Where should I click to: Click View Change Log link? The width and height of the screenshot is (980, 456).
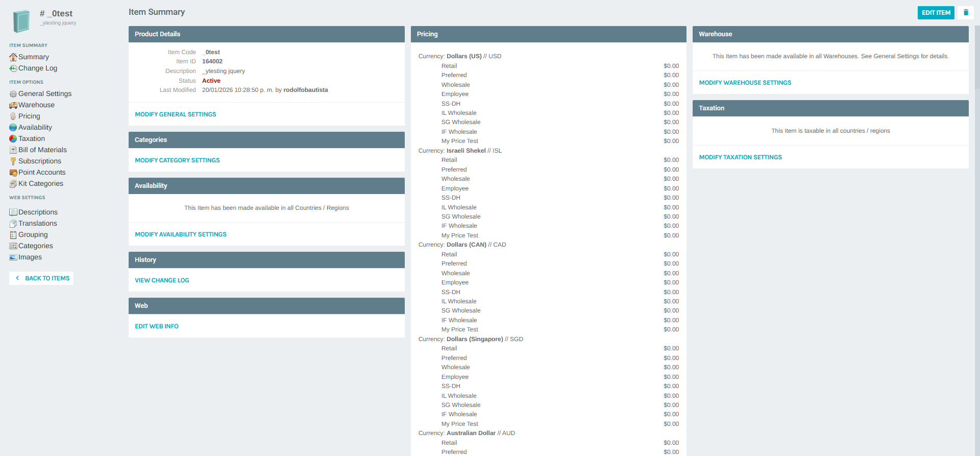tap(162, 280)
